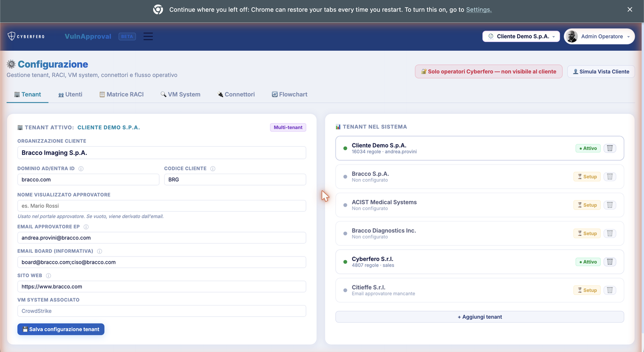Screen dimensions: 644x352
Task: Delete the Bracco Diagnostics Inc. tenant
Action: point(609,233)
